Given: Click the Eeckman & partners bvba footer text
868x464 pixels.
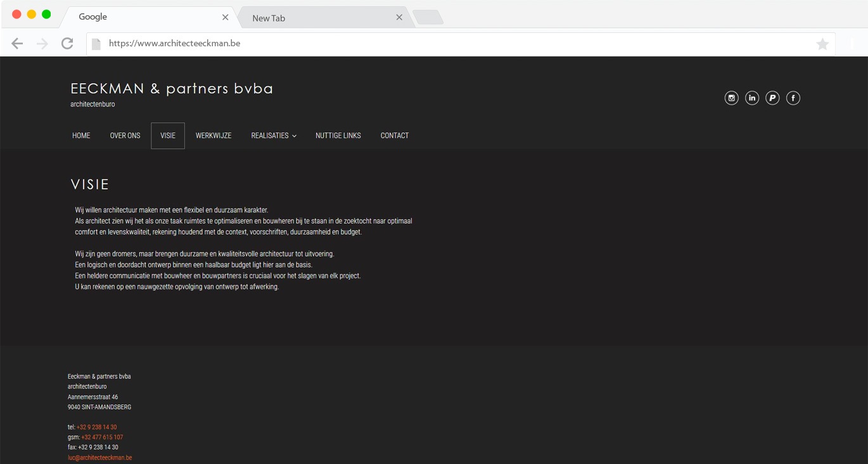Looking at the screenshot, I should coord(99,377).
